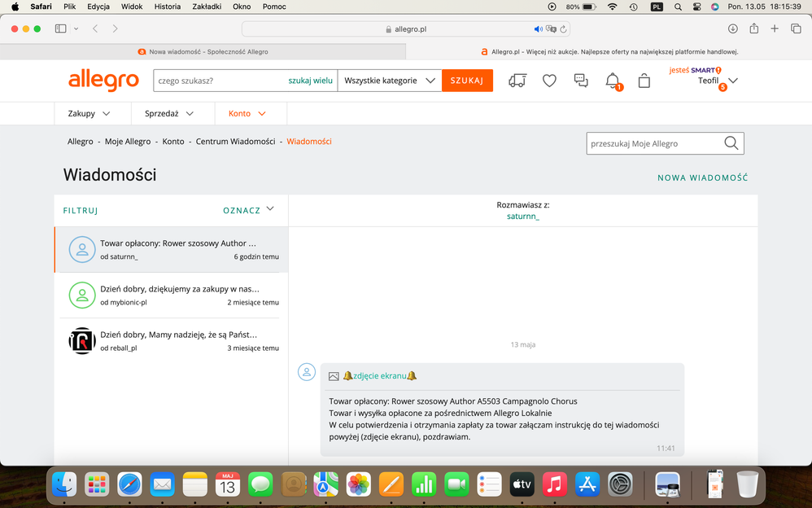Toggle the Safari sidebar button
812x508 pixels.
tap(60, 28)
